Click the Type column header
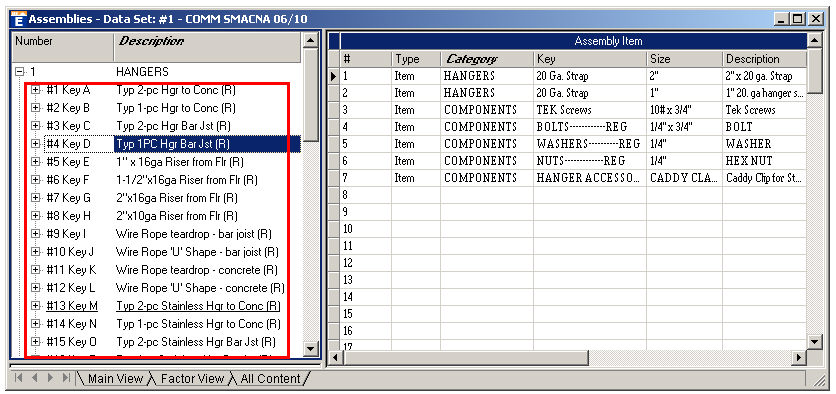836x394 pixels. [x=416, y=59]
